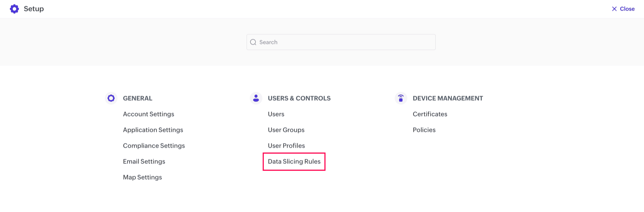Navigate to User Groups
The image size is (644, 212).
tap(286, 130)
